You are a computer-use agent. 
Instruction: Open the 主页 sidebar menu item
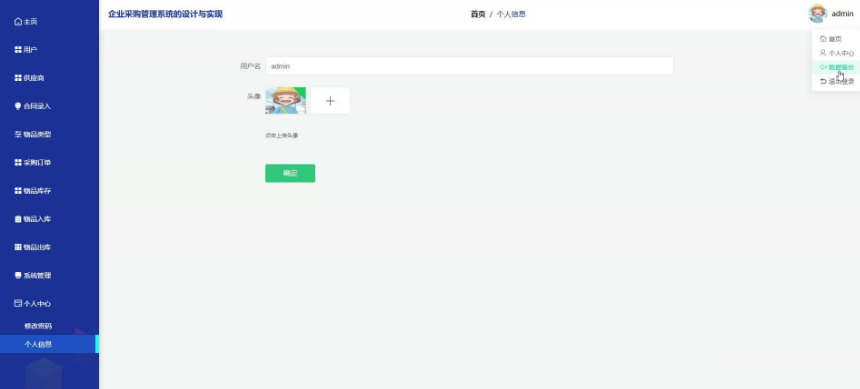point(26,21)
